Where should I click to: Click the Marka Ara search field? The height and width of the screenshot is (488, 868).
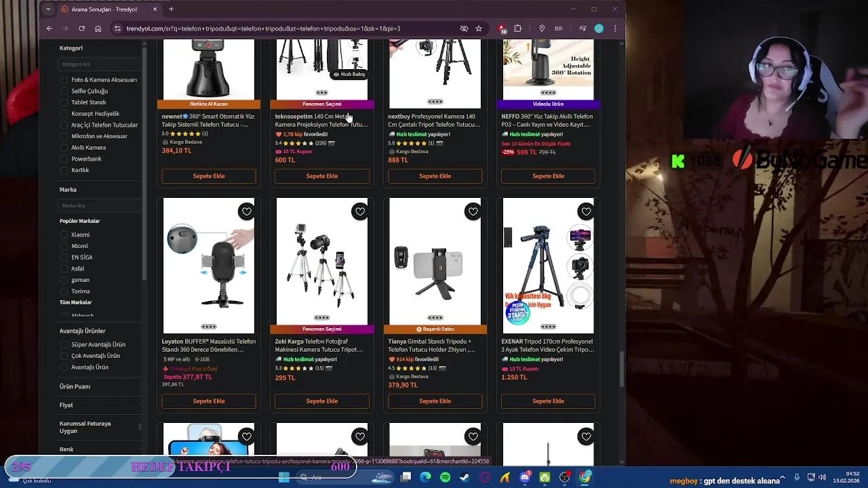100,205
